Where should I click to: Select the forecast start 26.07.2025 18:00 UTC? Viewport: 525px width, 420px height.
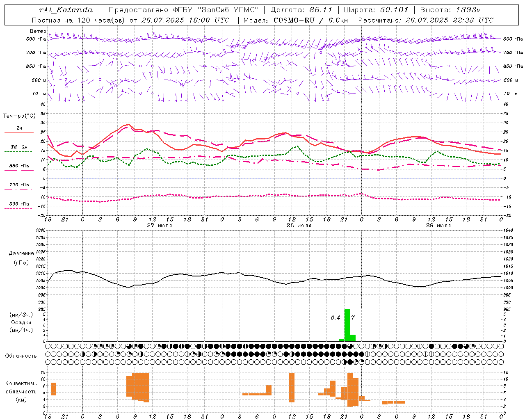click(185, 20)
